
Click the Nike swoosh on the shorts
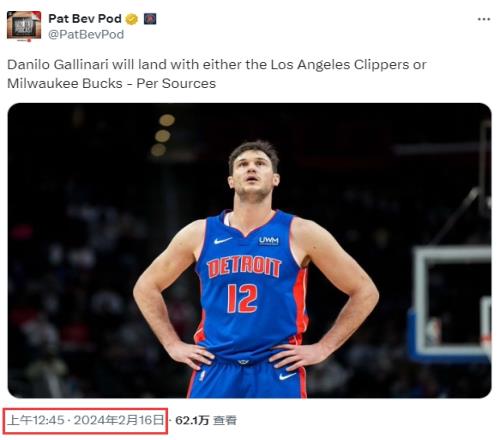[287, 377]
